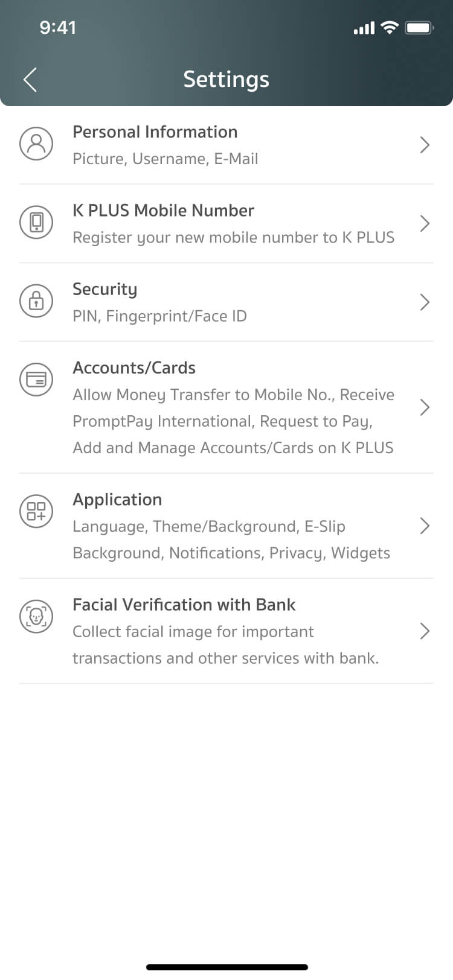453x980 pixels.
Task: Tap the home indicator bar
Action: click(x=226, y=967)
